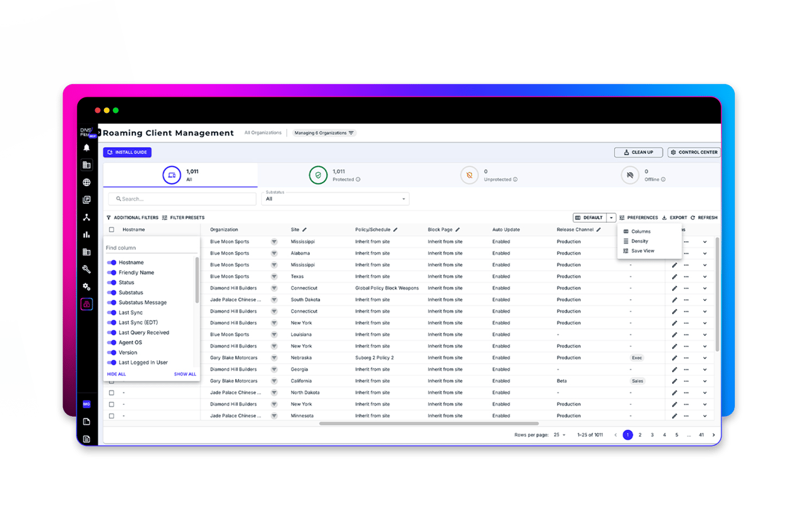The image size is (798, 532).
Task: Click the MG user avatar in sidebar
Action: [87, 404]
